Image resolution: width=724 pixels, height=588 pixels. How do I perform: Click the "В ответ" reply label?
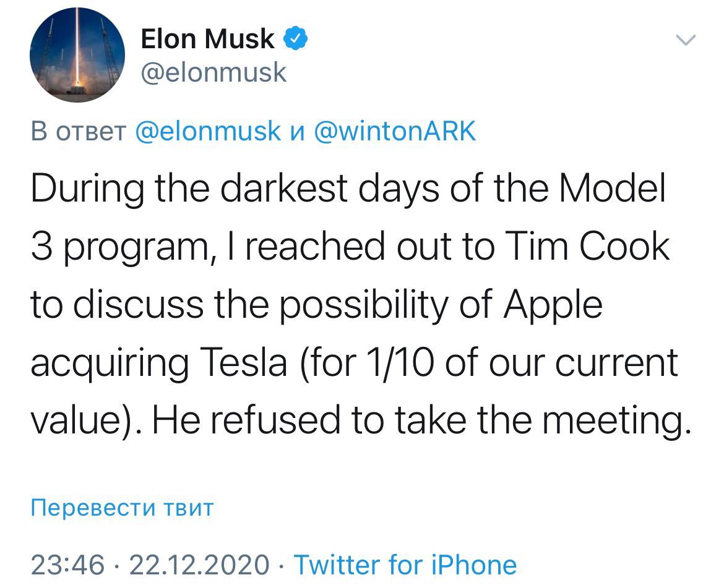(x=79, y=131)
